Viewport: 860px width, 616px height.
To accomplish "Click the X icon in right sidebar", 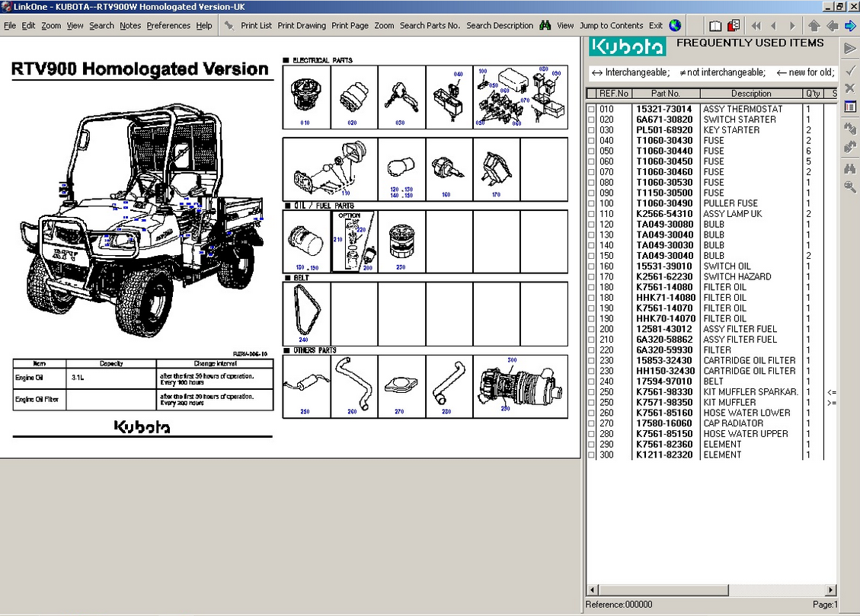I will [x=850, y=88].
